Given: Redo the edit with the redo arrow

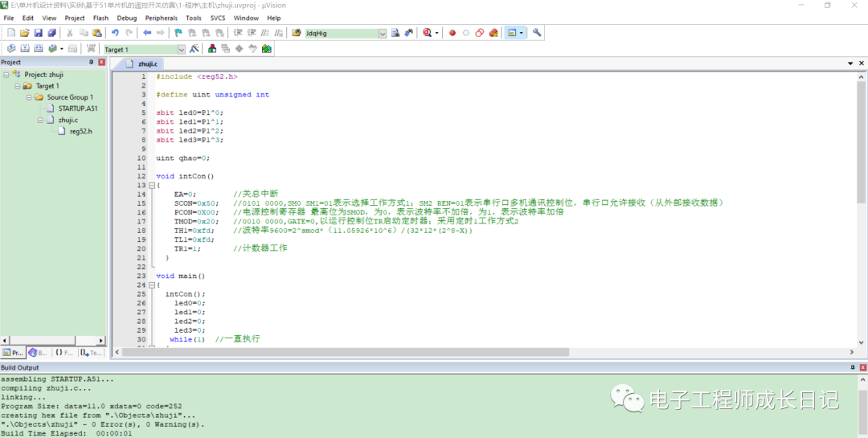Looking at the screenshot, I should tap(129, 33).
